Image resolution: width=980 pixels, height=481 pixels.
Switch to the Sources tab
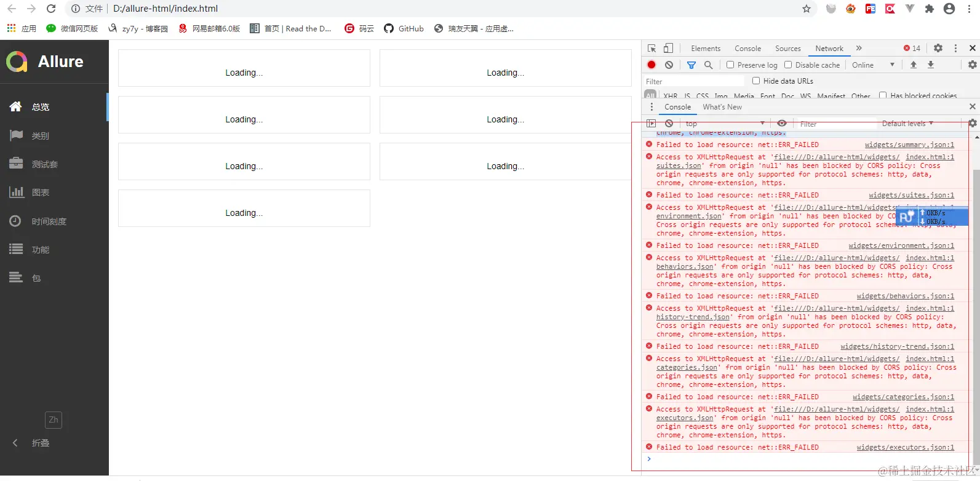787,48
